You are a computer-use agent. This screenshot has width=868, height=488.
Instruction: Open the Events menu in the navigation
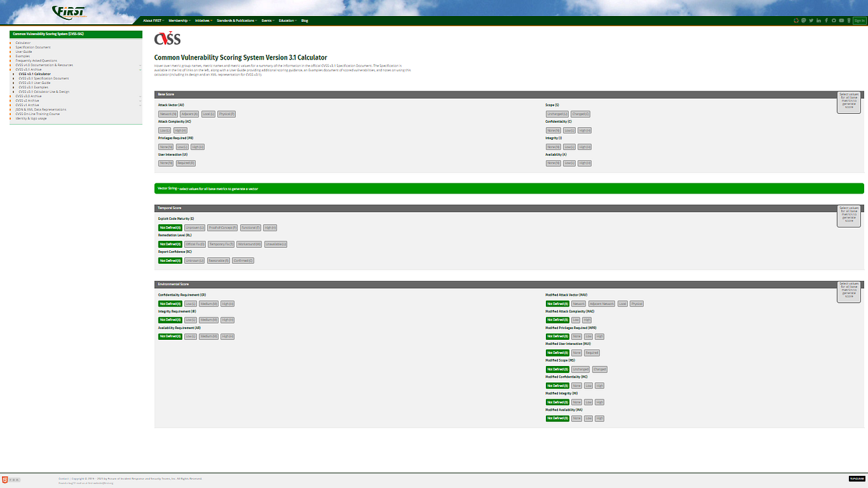[x=267, y=20]
